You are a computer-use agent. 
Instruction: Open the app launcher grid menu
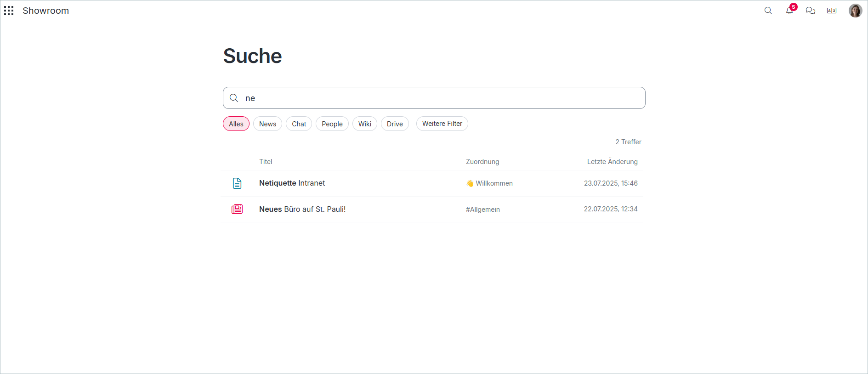(9, 11)
